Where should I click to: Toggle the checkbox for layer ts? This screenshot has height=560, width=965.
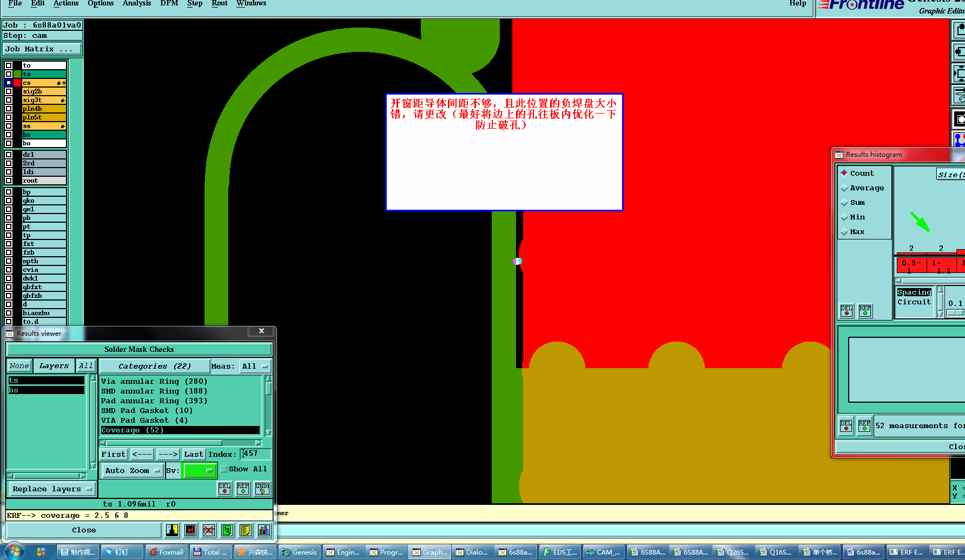point(9,74)
